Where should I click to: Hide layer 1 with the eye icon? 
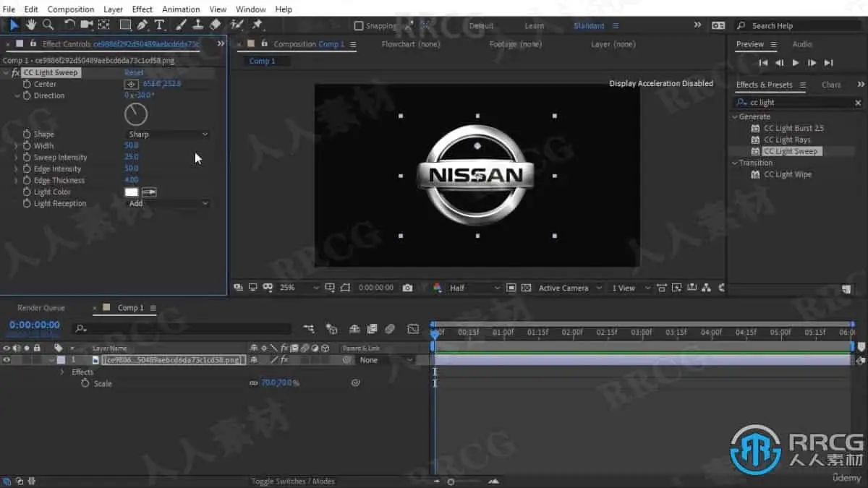7,360
